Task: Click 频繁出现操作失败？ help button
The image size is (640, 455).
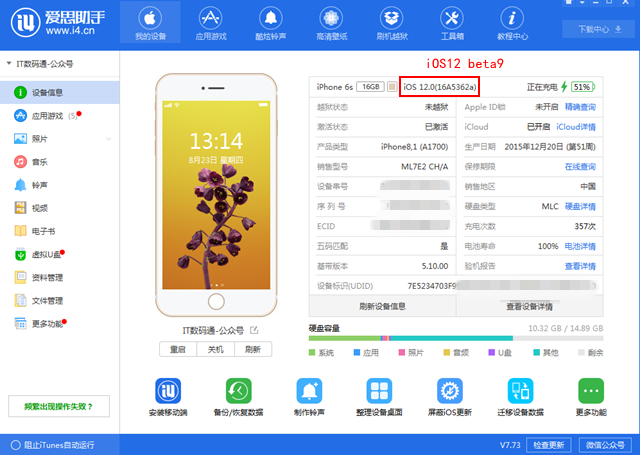Action: click(x=59, y=406)
